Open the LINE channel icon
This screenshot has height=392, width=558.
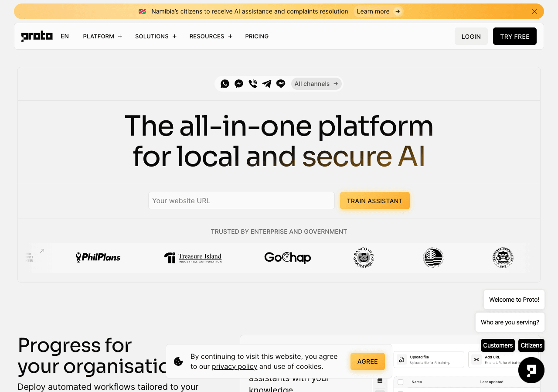[x=281, y=84]
